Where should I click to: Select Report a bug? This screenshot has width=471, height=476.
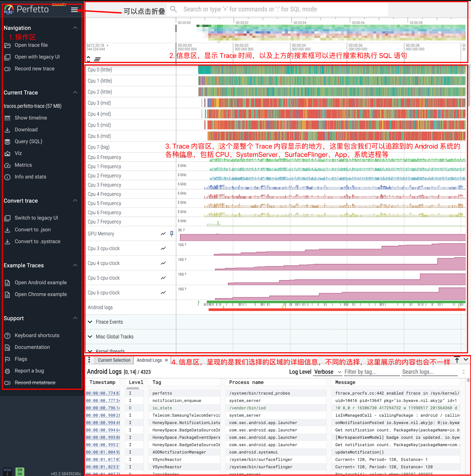pyautogui.click(x=29, y=371)
